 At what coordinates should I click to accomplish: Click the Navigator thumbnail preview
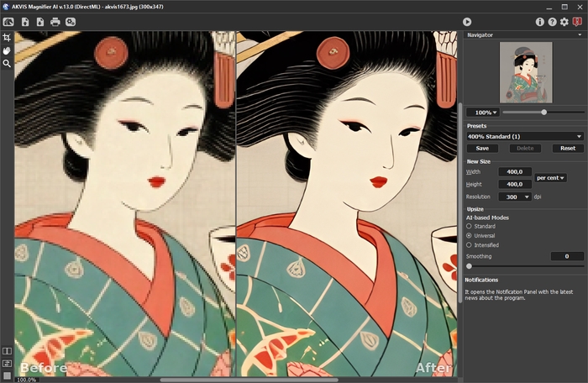point(526,72)
